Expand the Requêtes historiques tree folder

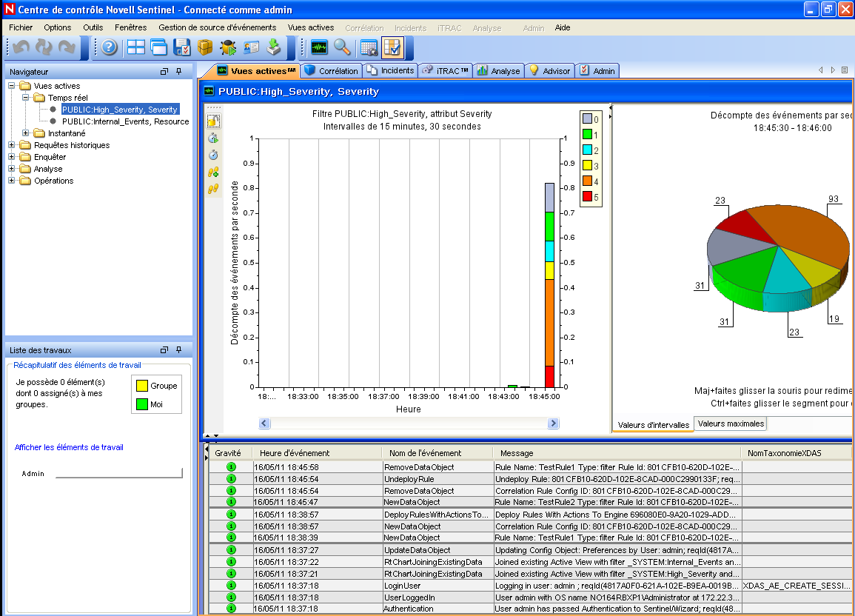(11, 145)
